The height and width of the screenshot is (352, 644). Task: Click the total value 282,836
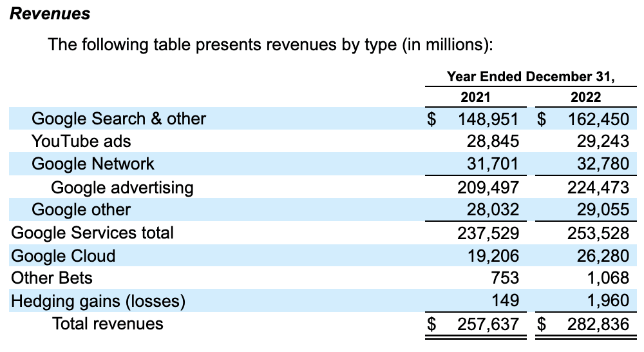click(598, 324)
